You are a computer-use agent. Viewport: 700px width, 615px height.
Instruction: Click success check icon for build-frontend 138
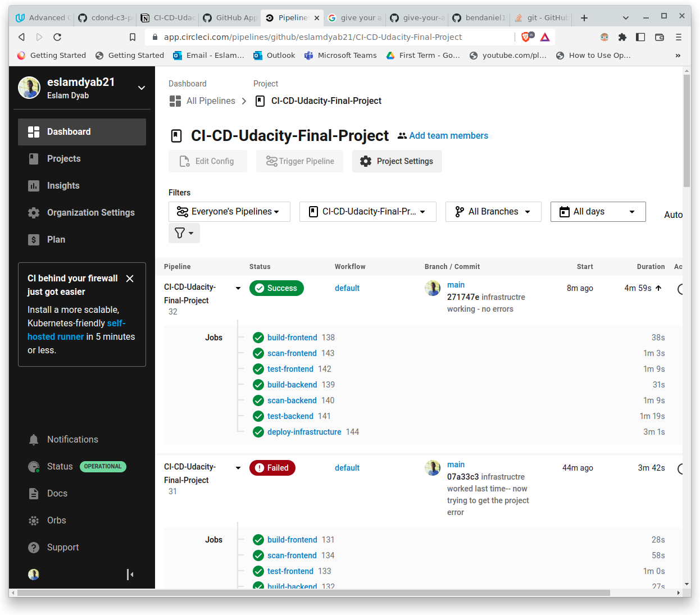coord(258,338)
